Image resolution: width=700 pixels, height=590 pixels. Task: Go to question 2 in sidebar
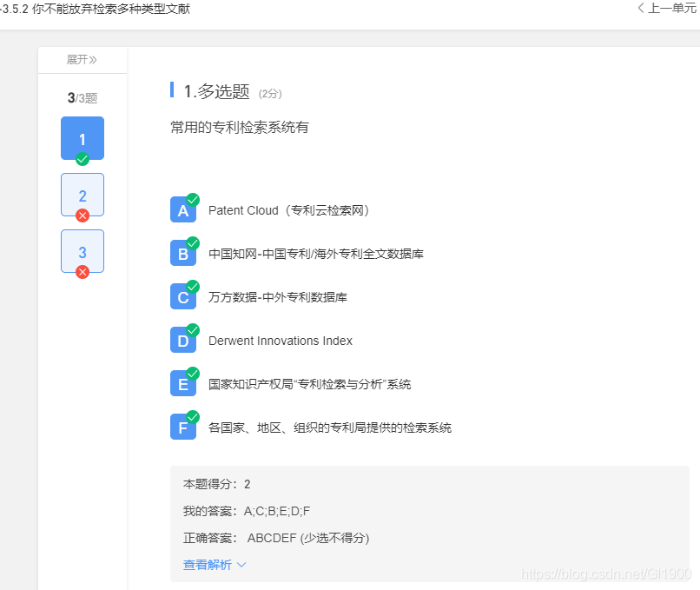(83, 195)
